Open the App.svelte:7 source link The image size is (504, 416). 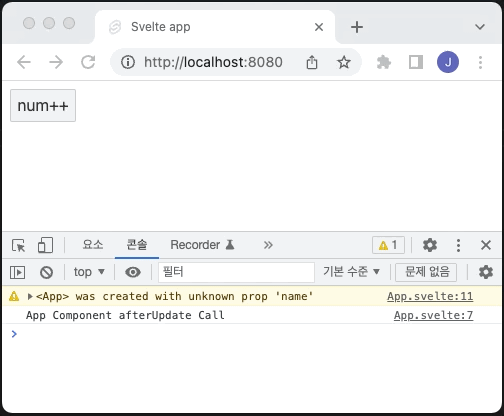(x=433, y=315)
